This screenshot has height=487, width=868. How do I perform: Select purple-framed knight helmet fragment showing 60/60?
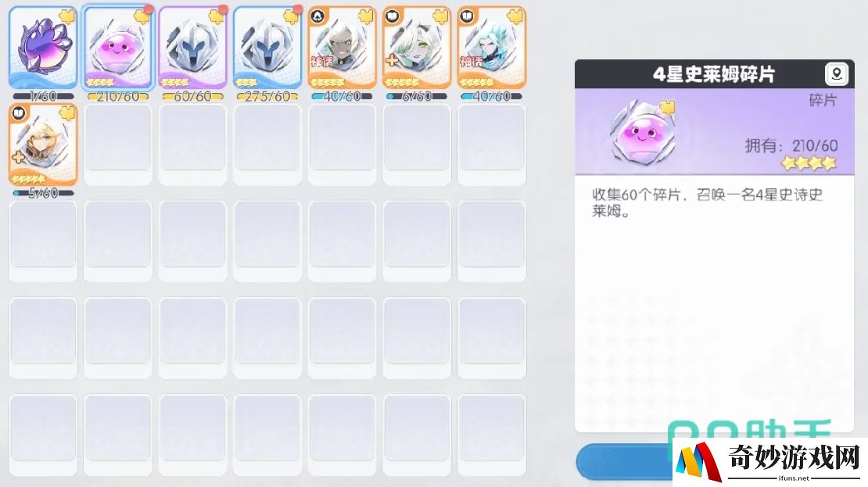click(x=192, y=48)
